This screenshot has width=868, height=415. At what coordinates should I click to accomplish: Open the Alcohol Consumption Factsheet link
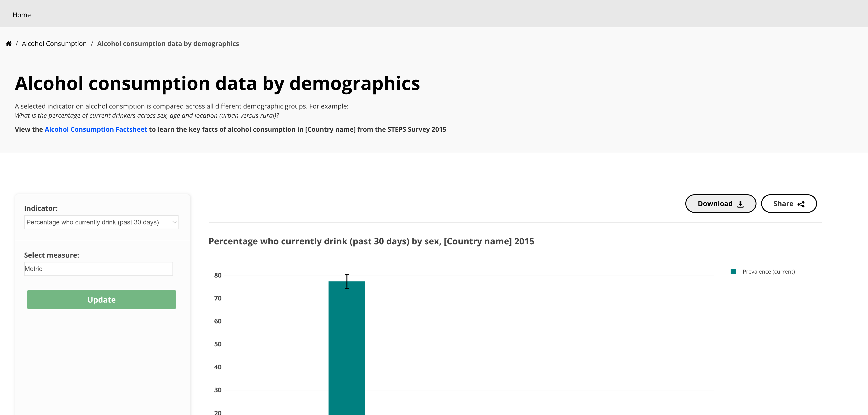[96, 130]
